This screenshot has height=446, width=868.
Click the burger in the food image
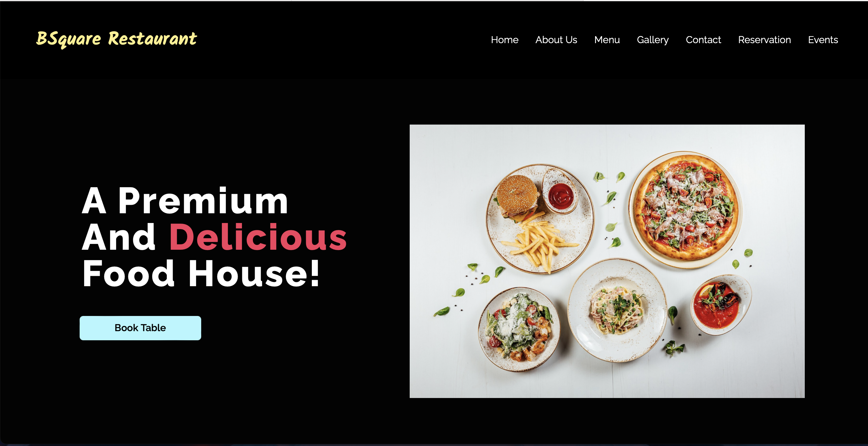(517, 198)
